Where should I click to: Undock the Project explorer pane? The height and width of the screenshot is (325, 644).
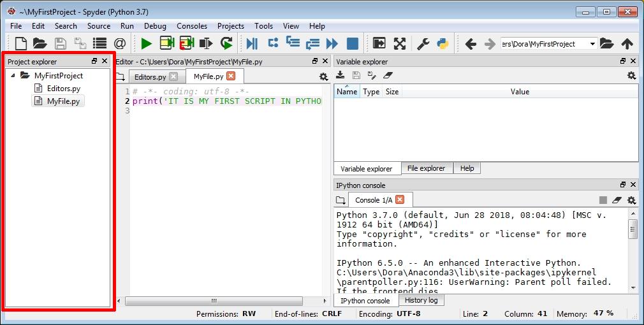[94, 61]
